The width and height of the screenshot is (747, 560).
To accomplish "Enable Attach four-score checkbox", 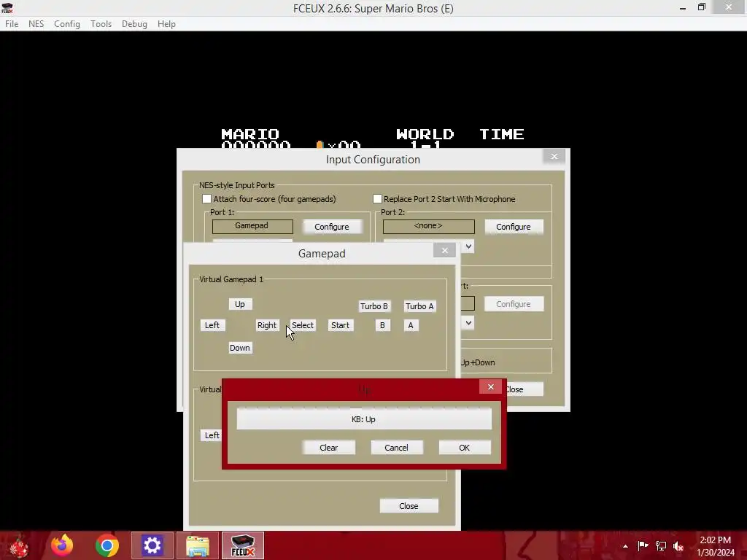I will tap(206, 199).
